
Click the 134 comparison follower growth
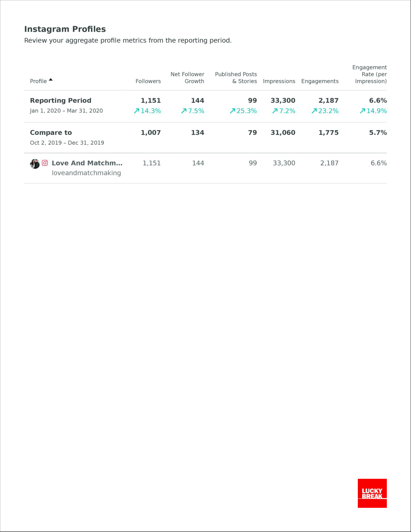[197, 133]
